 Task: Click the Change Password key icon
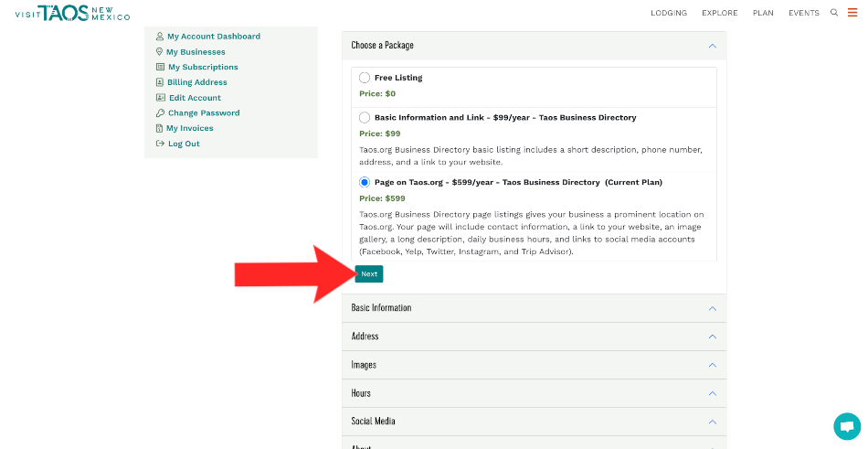point(160,113)
